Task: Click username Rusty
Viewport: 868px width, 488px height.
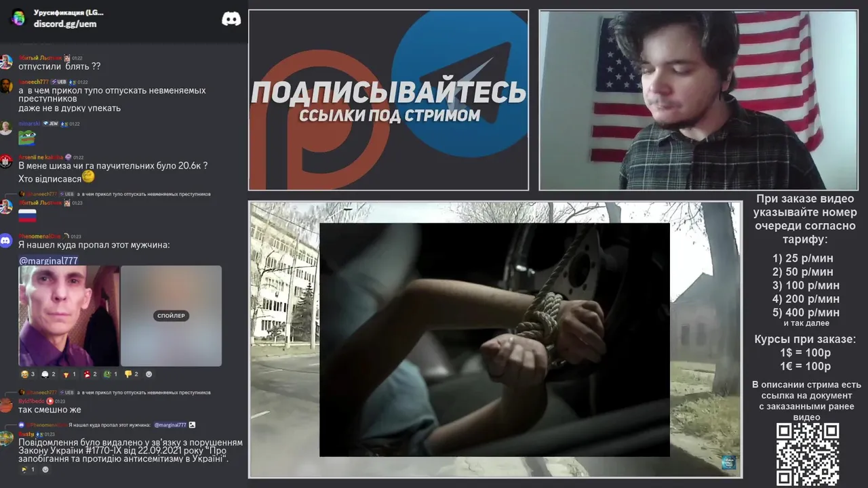Action: (26, 434)
